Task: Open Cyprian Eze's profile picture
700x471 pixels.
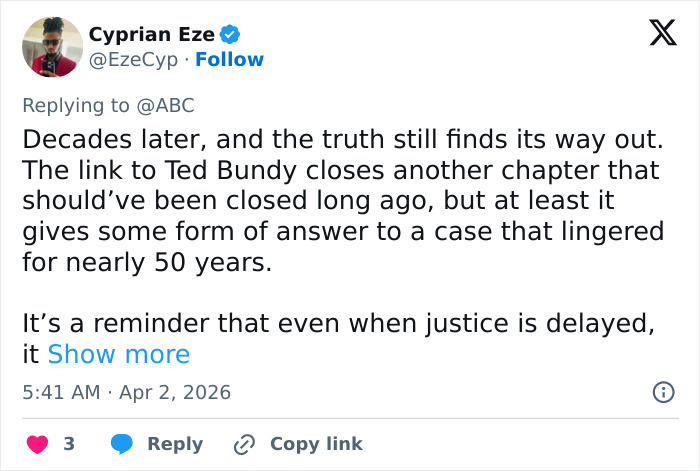Action: coord(50,46)
